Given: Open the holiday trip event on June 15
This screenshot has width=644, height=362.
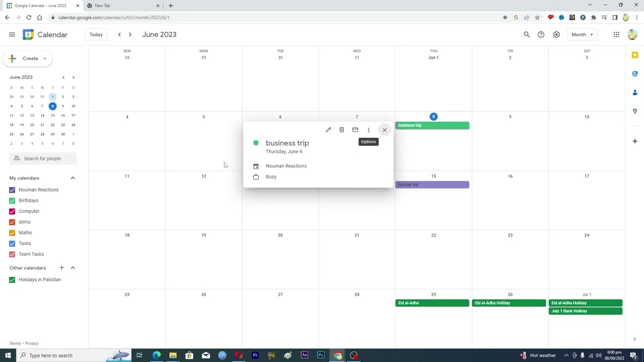Looking at the screenshot, I should click(432, 185).
